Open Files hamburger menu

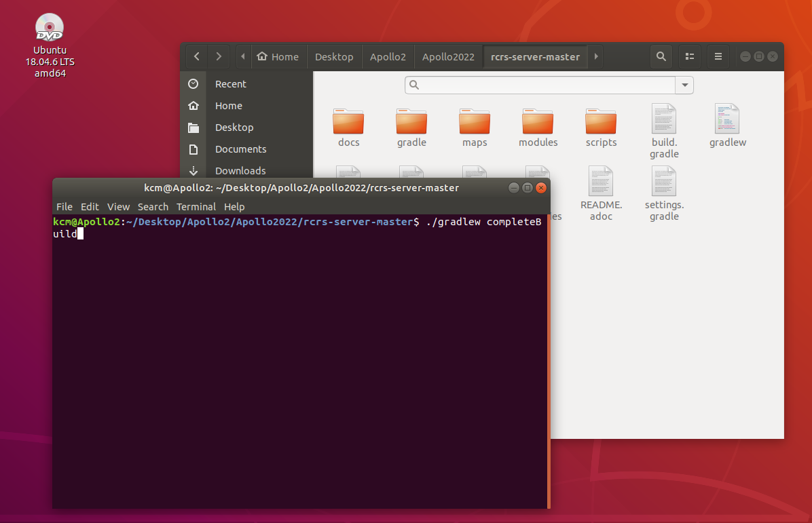pos(718,56)
